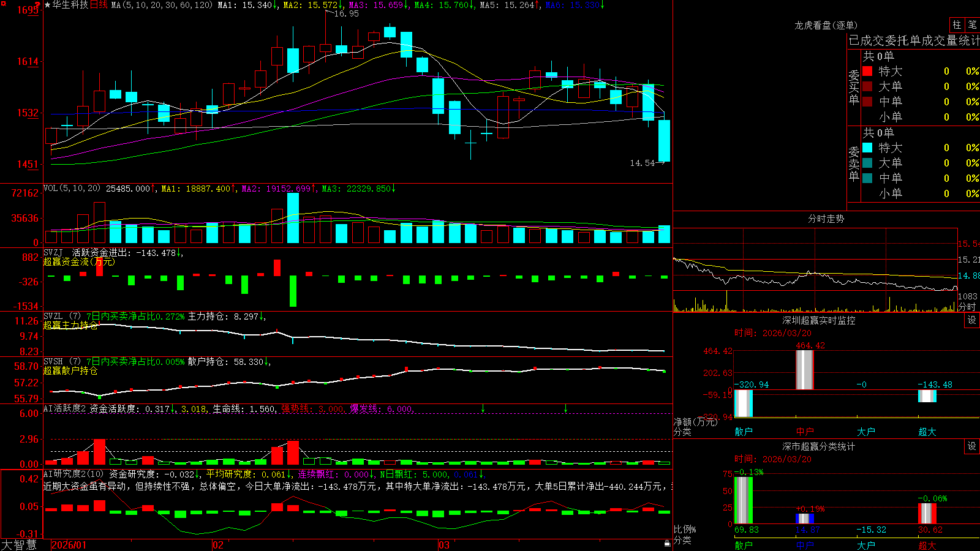Click the 日线 period label

99,5
